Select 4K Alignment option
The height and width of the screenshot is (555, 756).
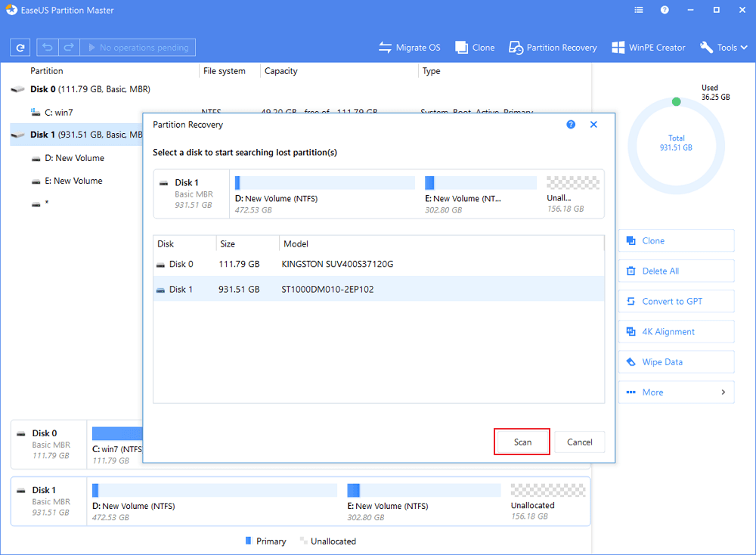(676, 332)
